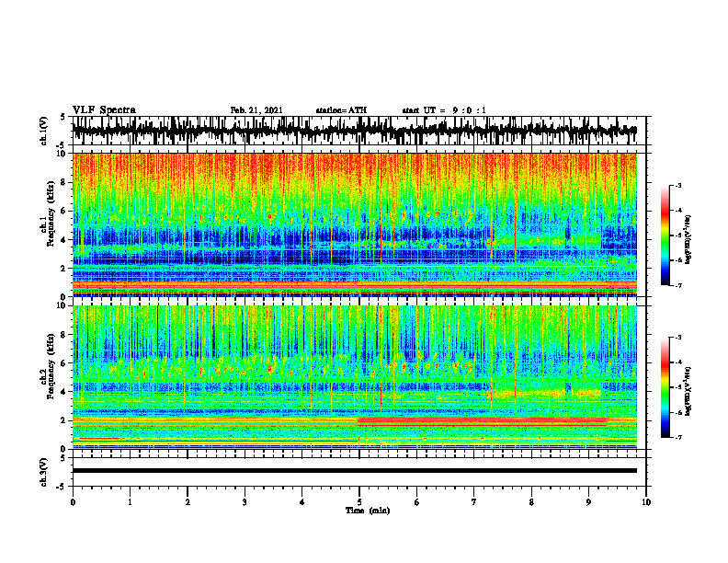
Task: Click time-axis tick label "9"
Action: click(x=588, y=502)
